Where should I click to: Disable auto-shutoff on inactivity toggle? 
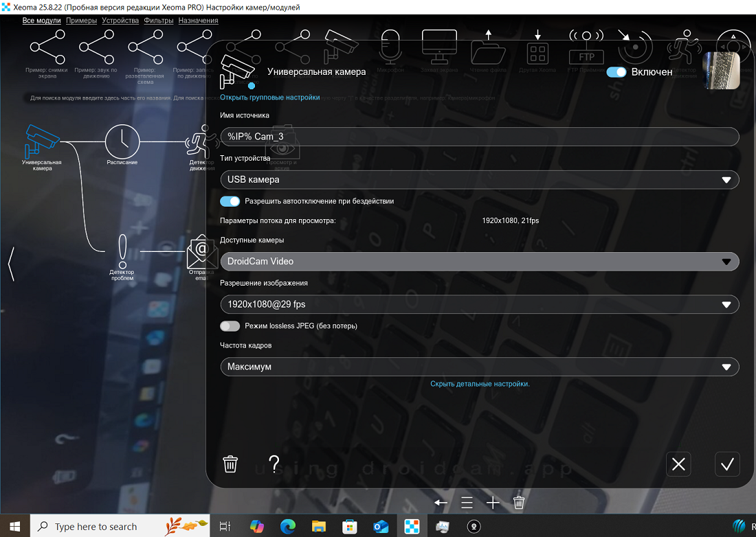tap(230, 201)
